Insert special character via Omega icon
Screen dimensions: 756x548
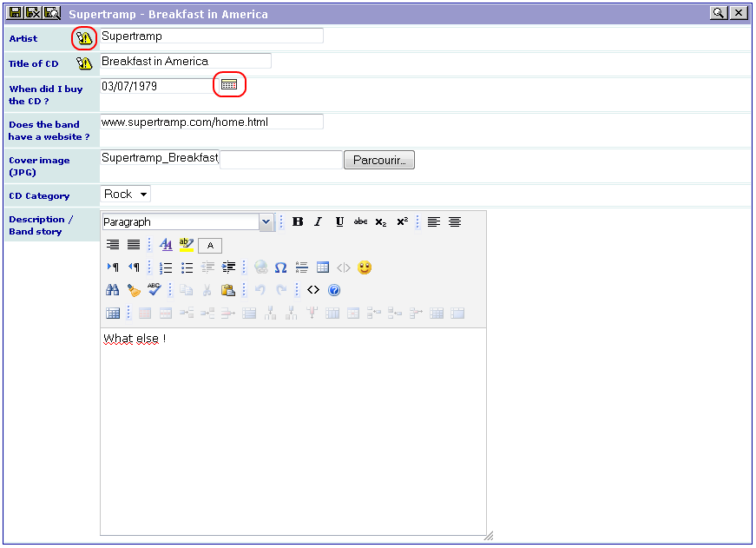coord(280,267)
